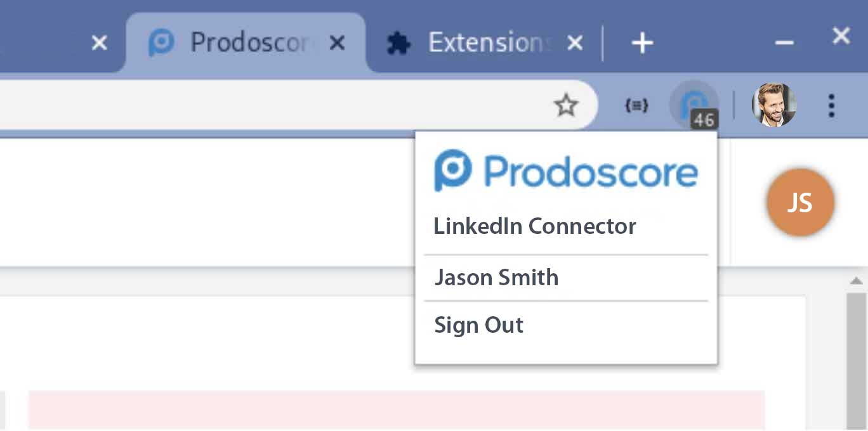
Task: Select Jason Smith in the popup
Action: [496, 278]
